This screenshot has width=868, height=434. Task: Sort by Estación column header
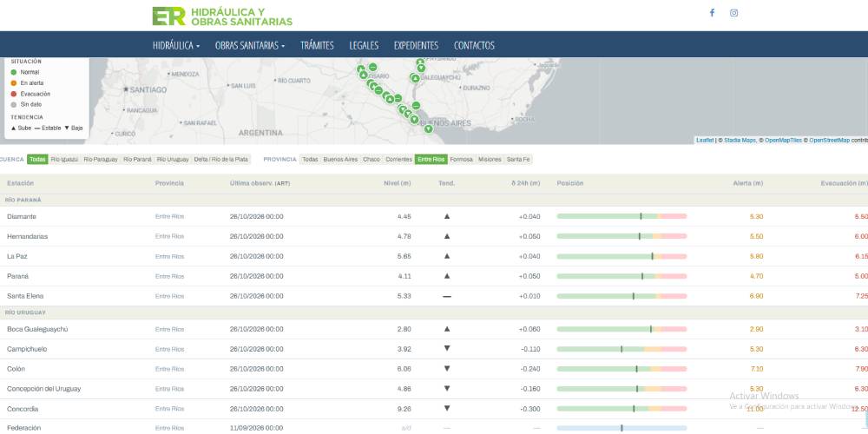tap(21, 183)
